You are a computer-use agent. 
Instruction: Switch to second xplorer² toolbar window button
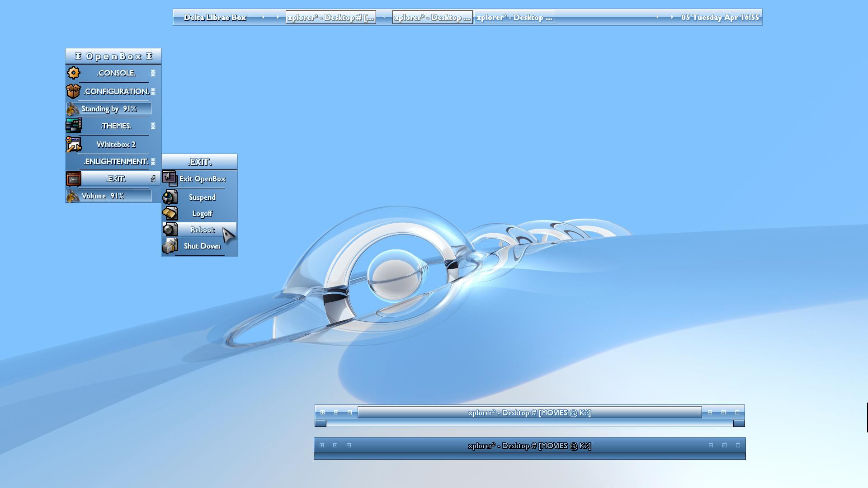click(432, 17)
